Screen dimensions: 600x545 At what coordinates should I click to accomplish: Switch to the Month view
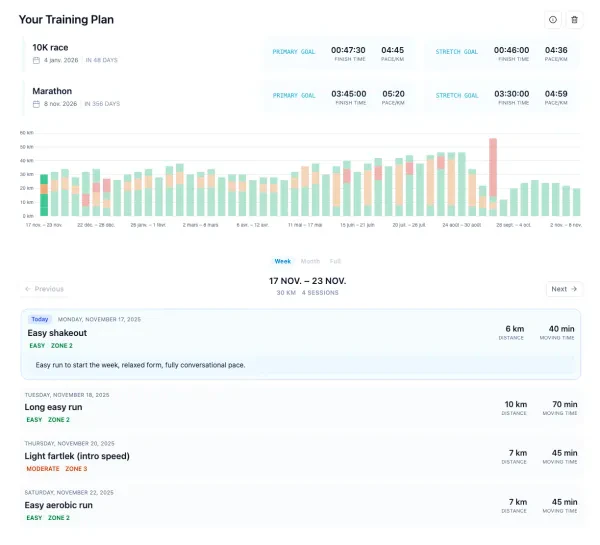(310, 261)
